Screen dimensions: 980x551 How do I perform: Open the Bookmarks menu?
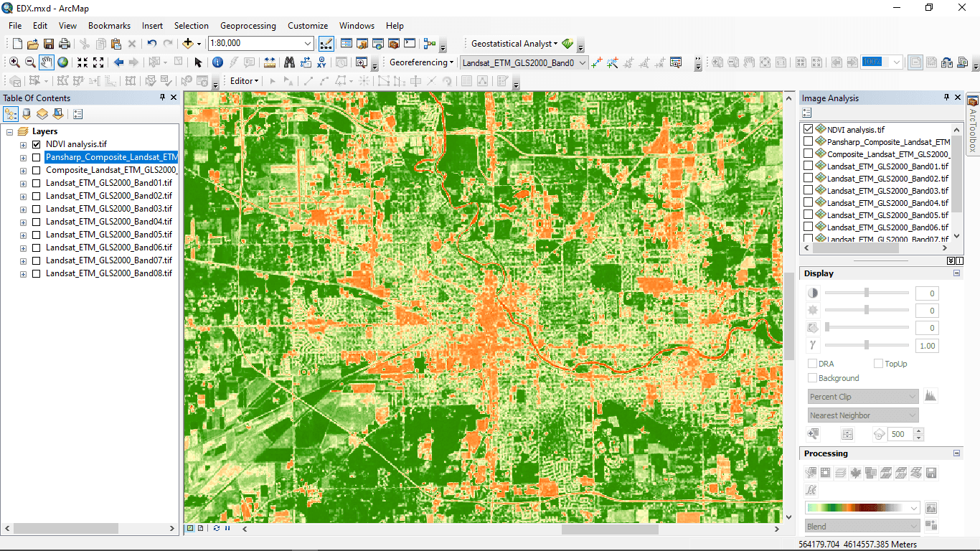click(109, 25)
